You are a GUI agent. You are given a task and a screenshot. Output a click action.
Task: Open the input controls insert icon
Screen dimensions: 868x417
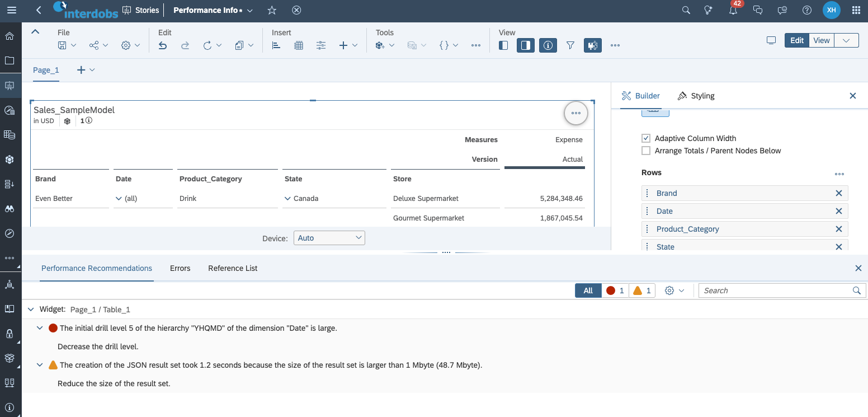320,45
